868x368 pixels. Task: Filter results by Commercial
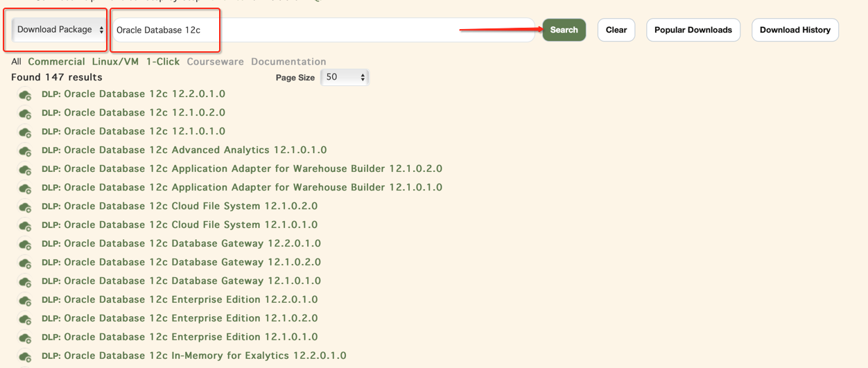click(x=56, y=62)
